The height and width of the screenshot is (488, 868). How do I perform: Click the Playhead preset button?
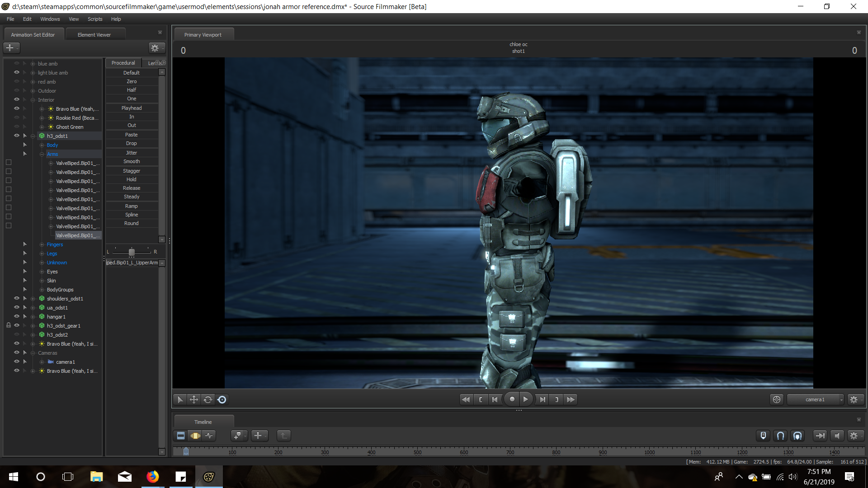(x=132, y=108)
